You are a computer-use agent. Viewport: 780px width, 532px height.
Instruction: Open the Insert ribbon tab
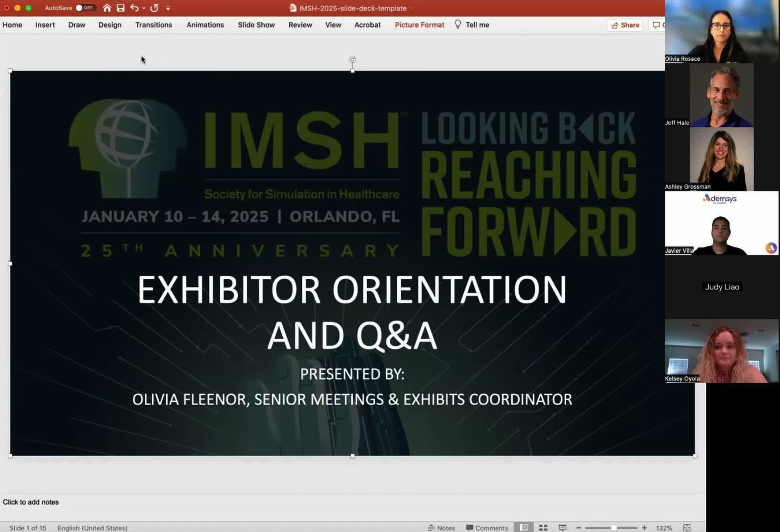pyautogui.click(x=45, y=25)
